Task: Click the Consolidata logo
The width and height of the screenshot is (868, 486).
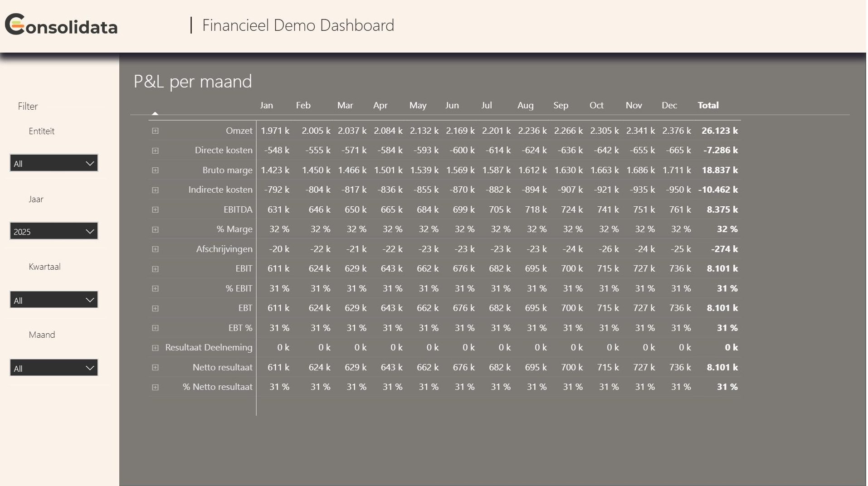Action: point(61,25)
